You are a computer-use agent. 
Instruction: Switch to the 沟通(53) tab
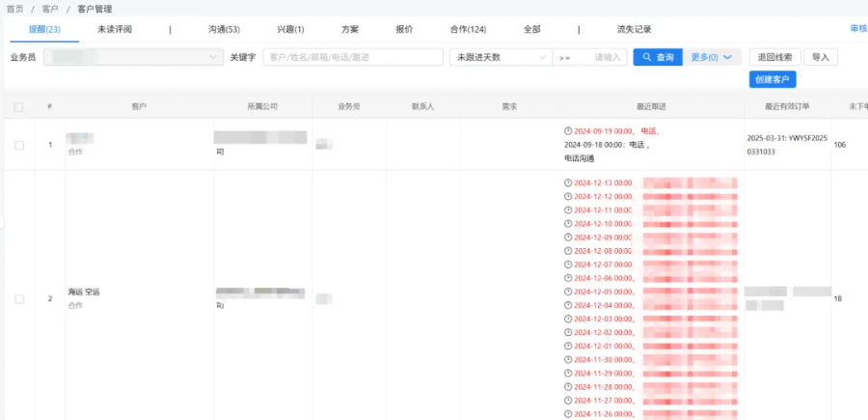pyautogui.click(x=224, y=29)
